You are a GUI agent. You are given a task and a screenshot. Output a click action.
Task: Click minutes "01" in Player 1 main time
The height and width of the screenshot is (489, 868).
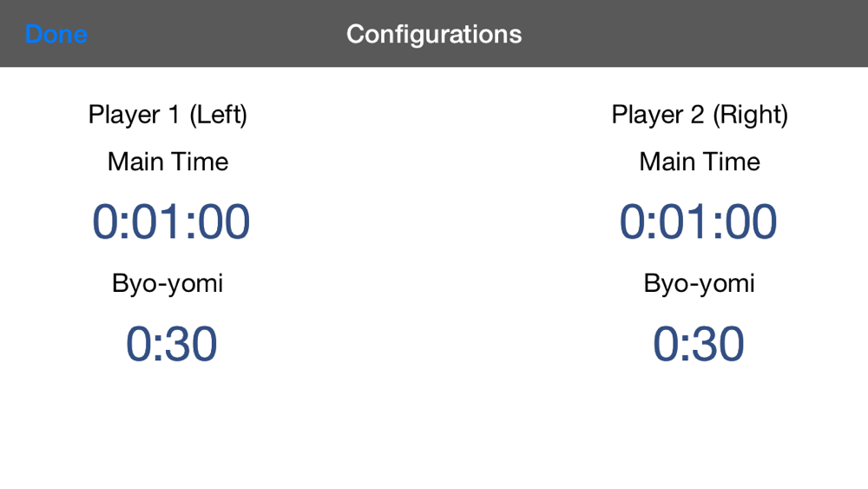[x=157, y=221]
